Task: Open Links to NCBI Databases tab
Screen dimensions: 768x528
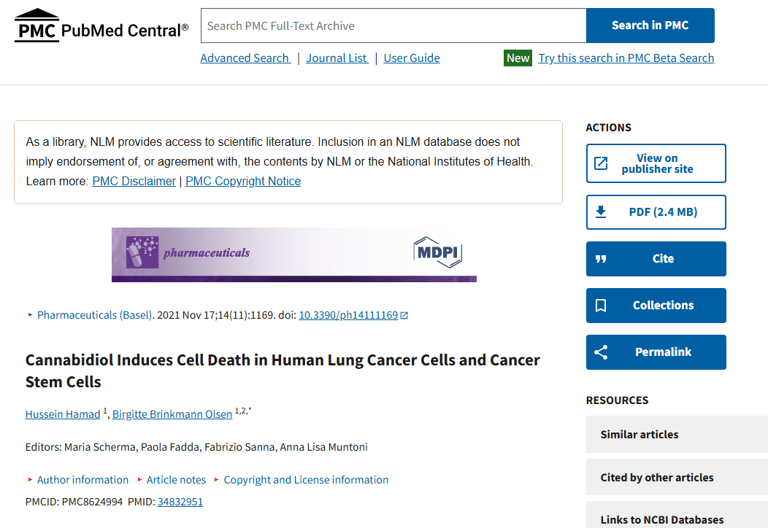Action: pos(677,515)
